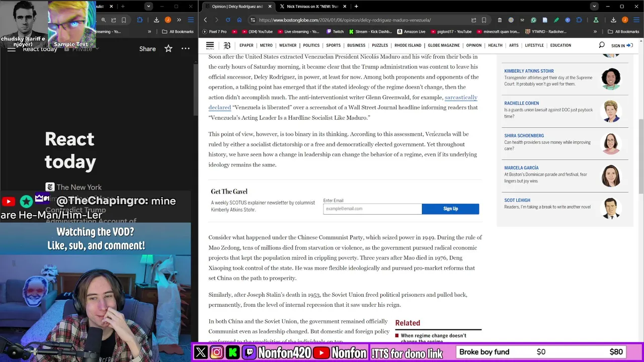Open All Bookmarks folder in the left window

coord(178,32)
